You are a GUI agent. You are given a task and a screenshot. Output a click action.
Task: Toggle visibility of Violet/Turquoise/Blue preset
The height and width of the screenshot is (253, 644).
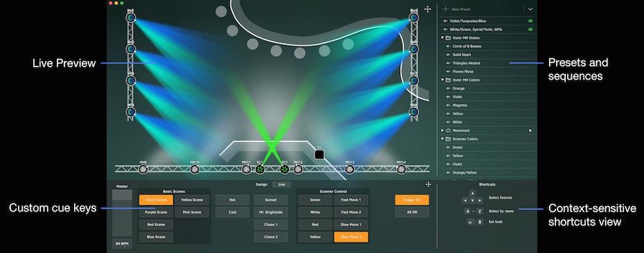point(530,21)
